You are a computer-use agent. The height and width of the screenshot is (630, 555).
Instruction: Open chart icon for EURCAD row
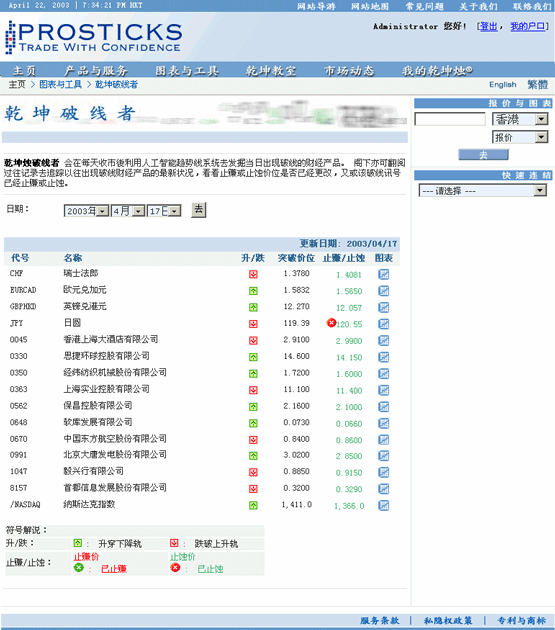pos(384,291)
